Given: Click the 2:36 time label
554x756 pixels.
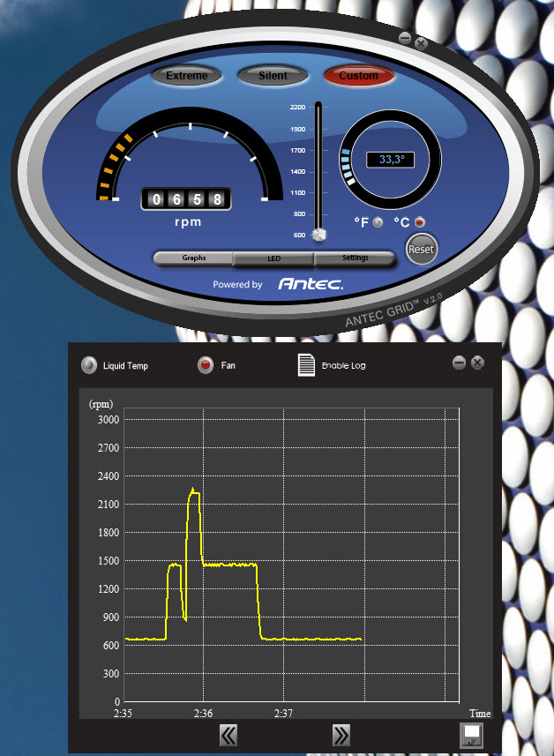Looking at the screenshot, I should point(203,713).
